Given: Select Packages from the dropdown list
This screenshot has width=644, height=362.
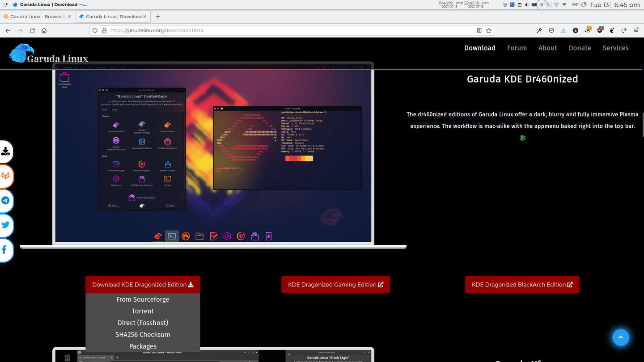Looking at the screenshot, I should (x=143, y=346).
